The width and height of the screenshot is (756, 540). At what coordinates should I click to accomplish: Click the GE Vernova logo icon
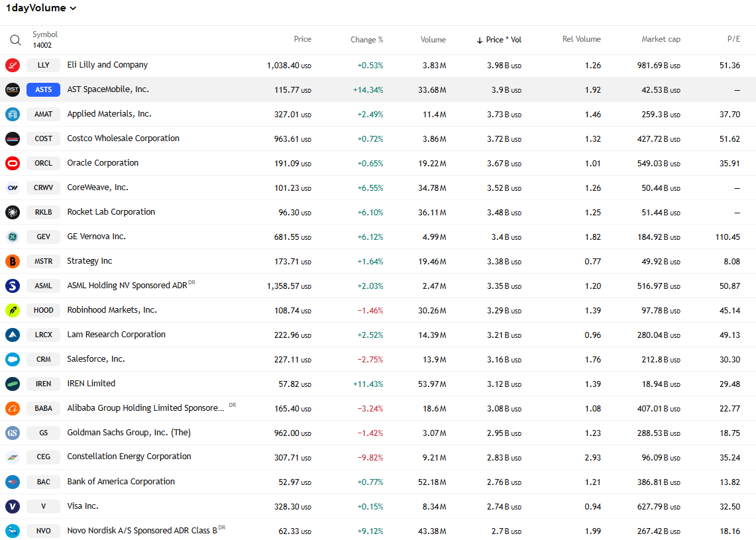point(13,237)
